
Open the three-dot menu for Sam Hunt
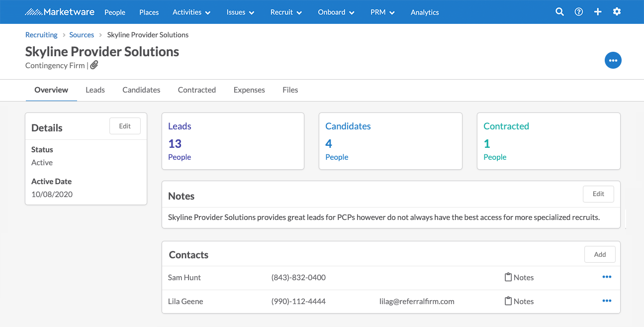point(607,277)
